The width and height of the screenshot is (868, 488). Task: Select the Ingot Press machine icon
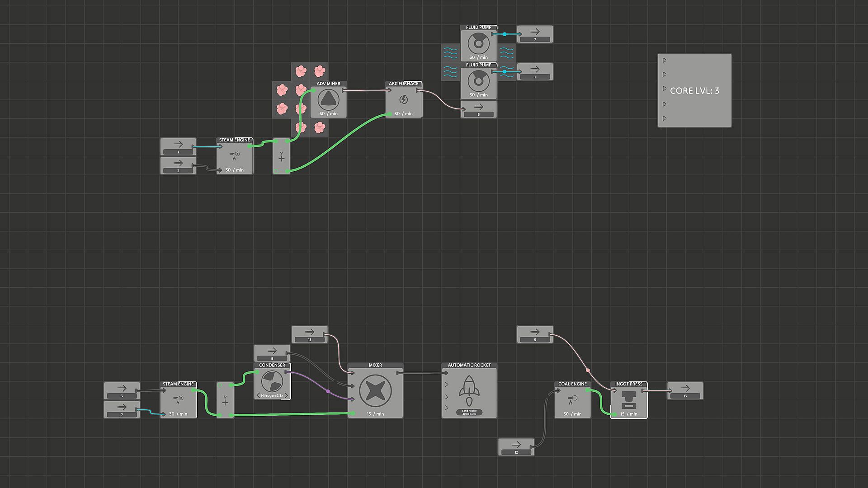(628, 399)
